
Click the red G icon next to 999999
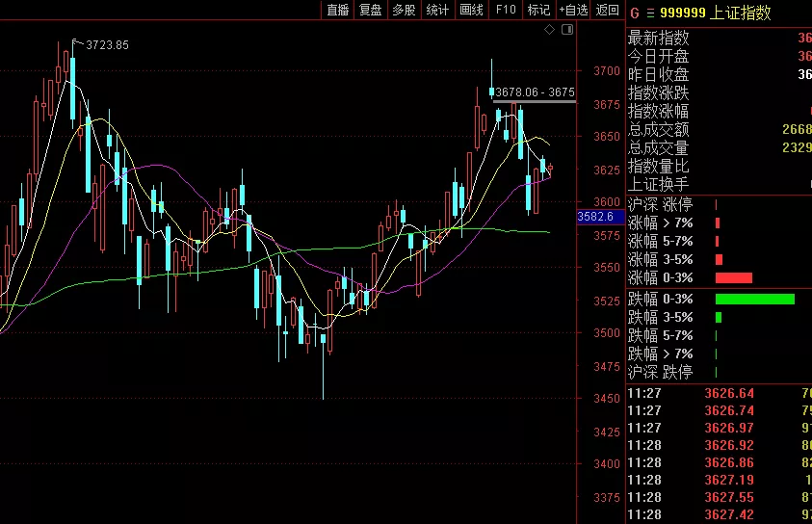[634, 13]
